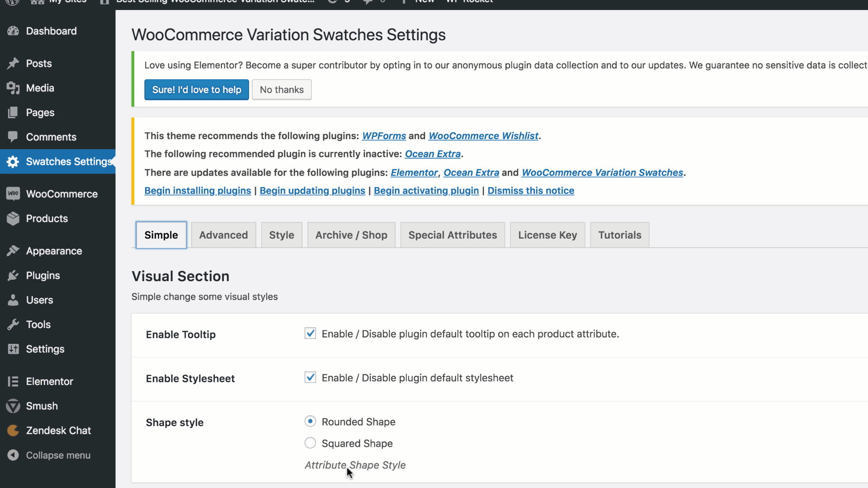Click the Plugins plug icon
Viewport: 868px width, 488px height.
click(13, 276)
